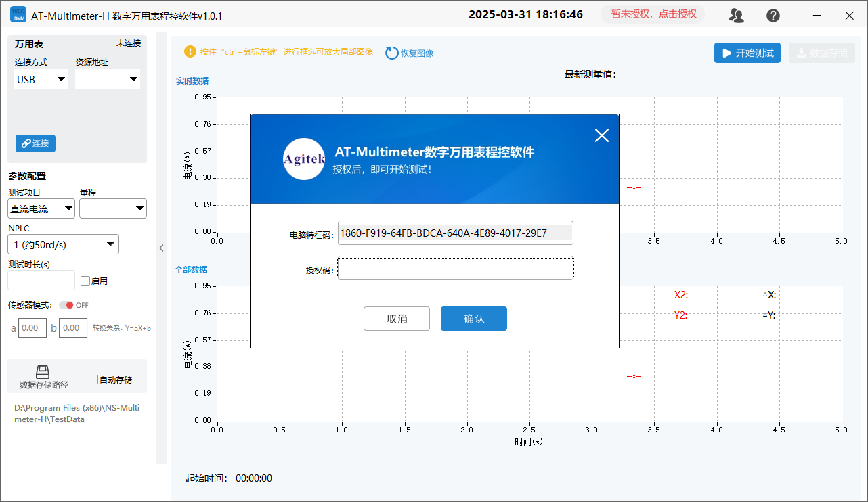Expand the 测试项目 dropdown showing 直流电流
Viewport: 868px width, 502px height.
click(x=41, y=208)
